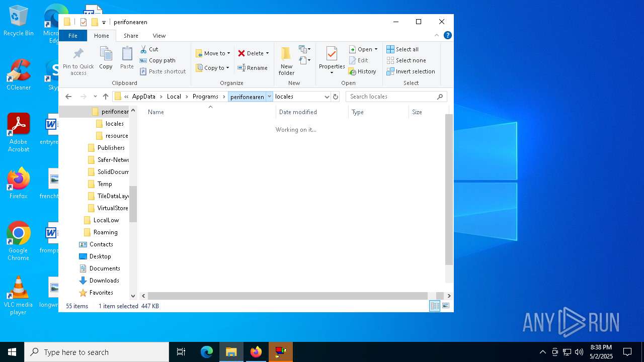Open Firefox from taskbar

click(x=256, y=352)
